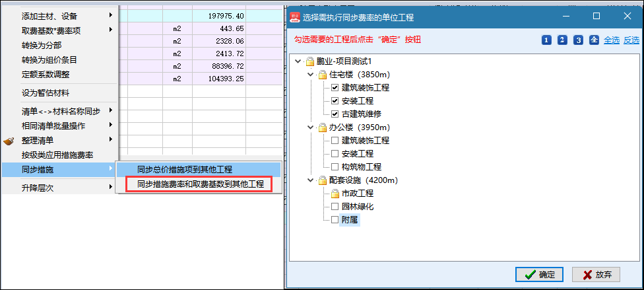This screenshot has height=290, width=644.
Task: Enable the 园林绿化 checkbox
Action: [335, 207]
